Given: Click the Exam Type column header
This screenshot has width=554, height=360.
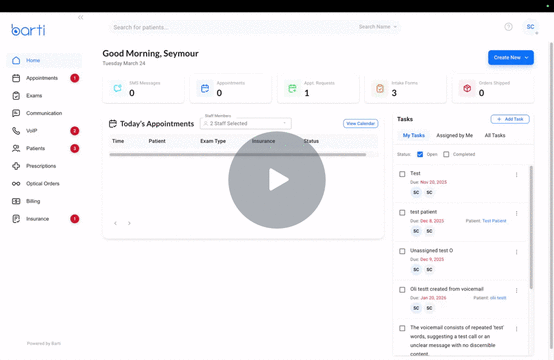Looking at the screenshot, I should tap(213, 141).
